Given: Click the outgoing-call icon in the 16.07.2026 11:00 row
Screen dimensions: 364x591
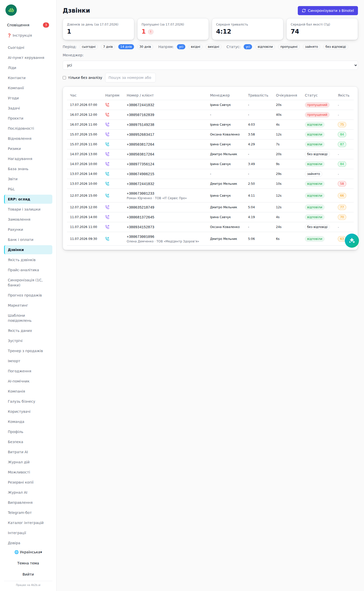Looking at the screenshot, I should click(x=107, y=125).
